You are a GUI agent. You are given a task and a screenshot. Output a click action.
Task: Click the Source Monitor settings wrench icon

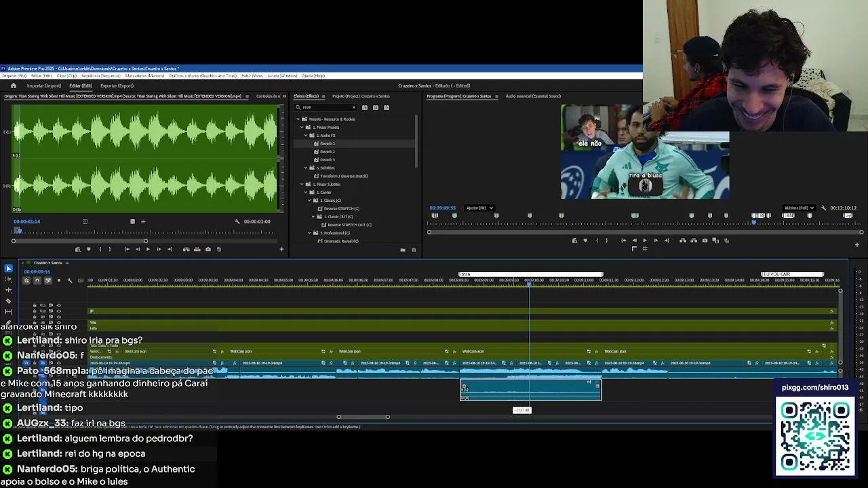click(x=237, y=221)
